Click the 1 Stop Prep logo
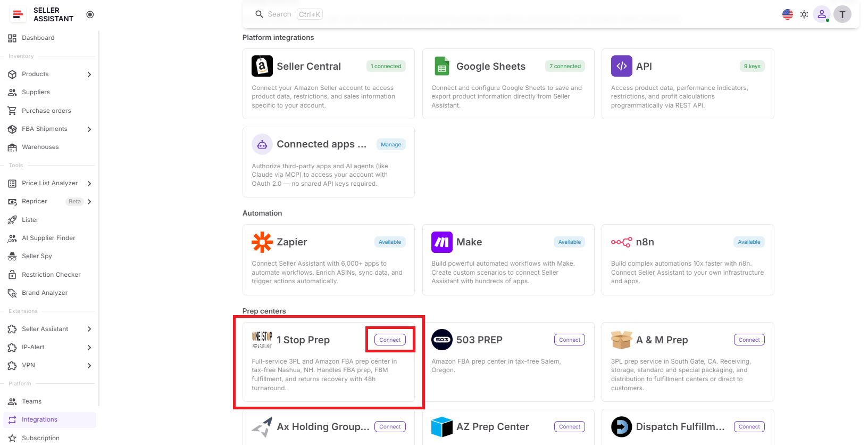 coord(262,340)
